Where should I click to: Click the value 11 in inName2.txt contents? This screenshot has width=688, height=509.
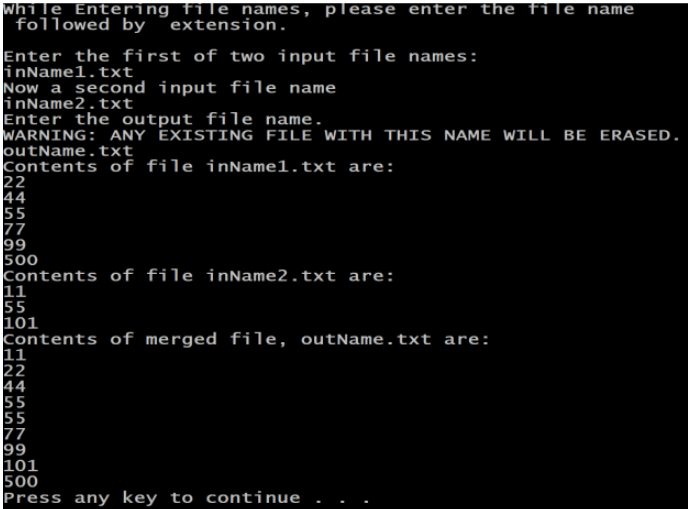(14, 292)
